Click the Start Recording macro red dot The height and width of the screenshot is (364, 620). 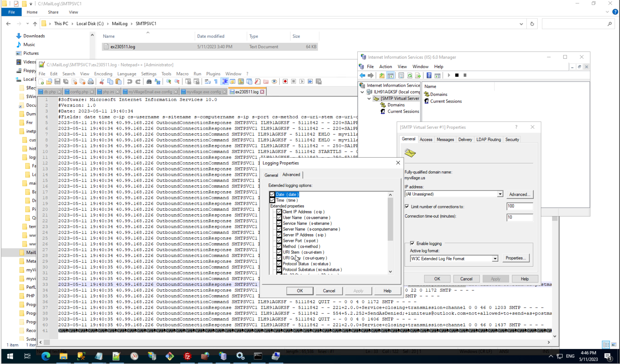tap(285, 82)
